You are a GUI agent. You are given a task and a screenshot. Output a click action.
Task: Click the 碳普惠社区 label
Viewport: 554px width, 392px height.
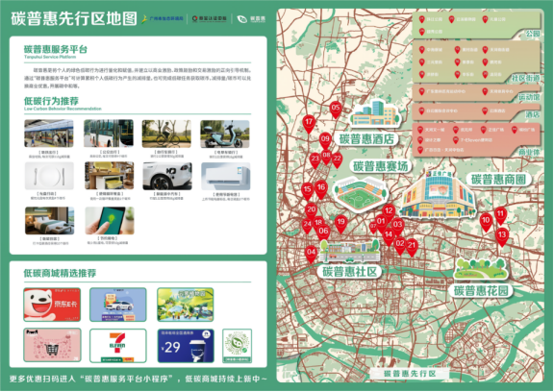(349, 272)
